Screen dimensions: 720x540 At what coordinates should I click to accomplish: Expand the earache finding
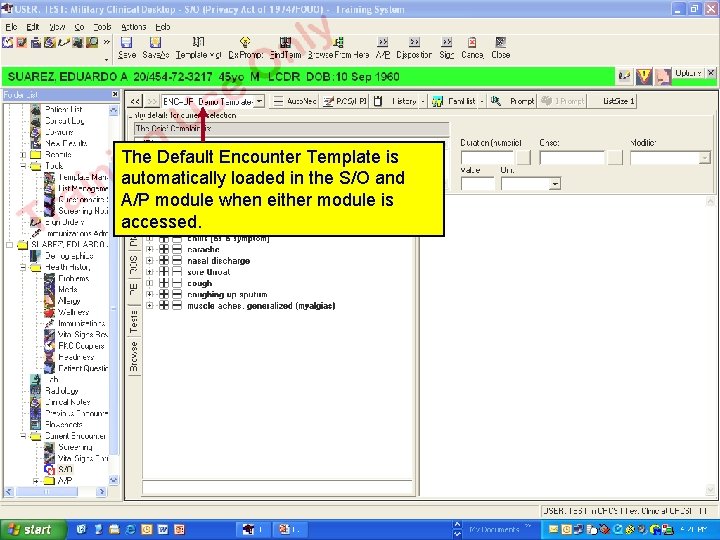pos(150,249)
